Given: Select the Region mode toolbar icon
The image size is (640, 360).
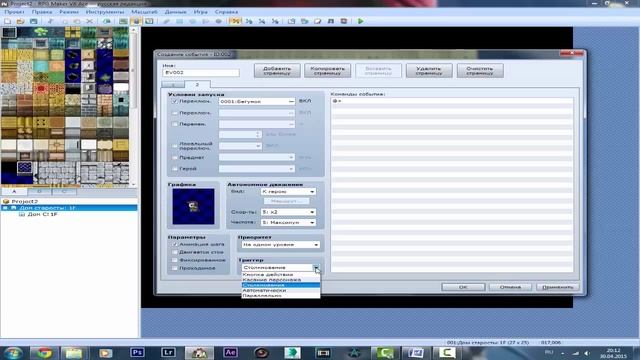Looking at the screenshot, I should click(x=149, y=21).
